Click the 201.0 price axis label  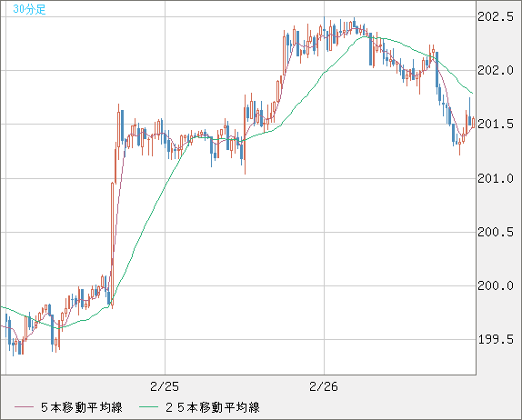pos(496,179)
